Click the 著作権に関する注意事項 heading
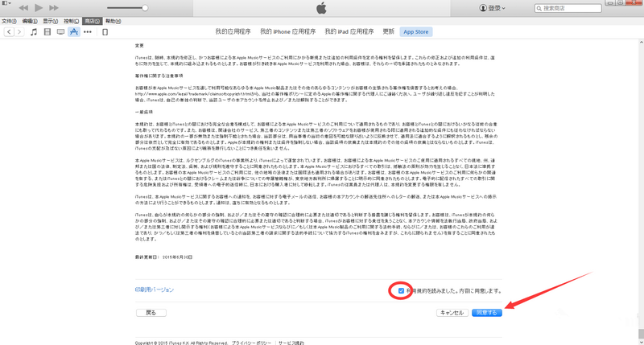Image resolution: width=644 pixels, height=345 pixels. (159, 76)
